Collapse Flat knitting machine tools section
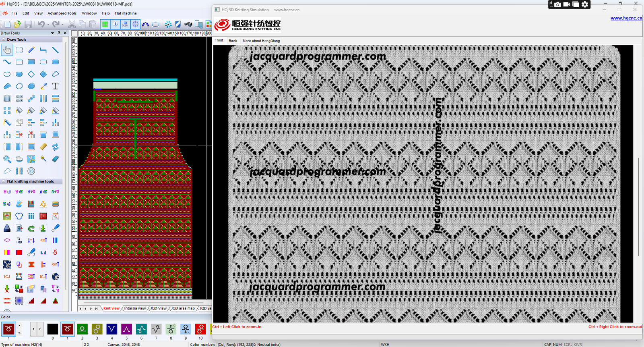644x347 pixels. coord(4,181)
